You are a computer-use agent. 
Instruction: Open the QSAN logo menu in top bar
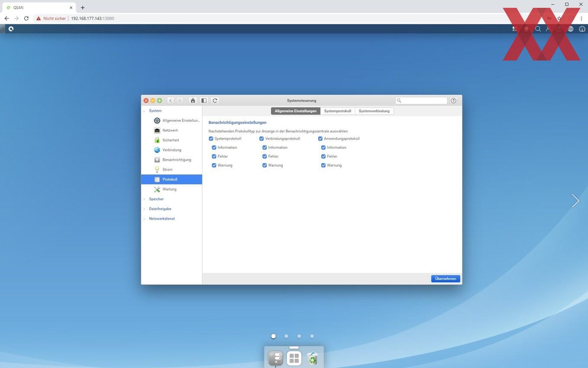click(x=11, y=29)
